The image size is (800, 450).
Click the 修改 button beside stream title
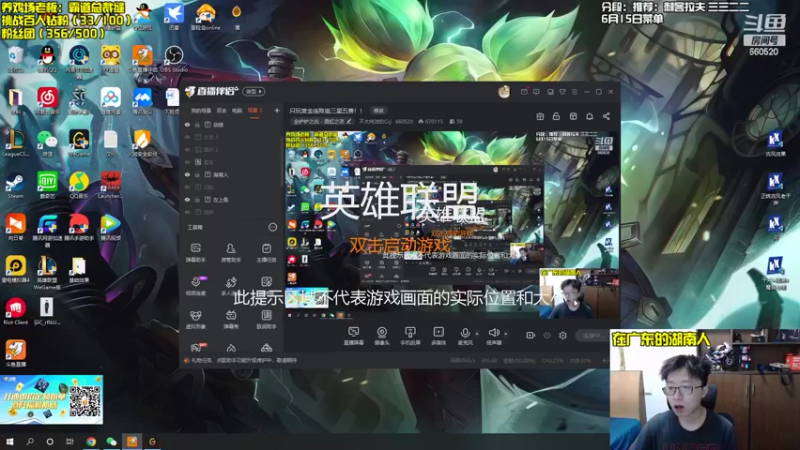[x=379, y=110]
